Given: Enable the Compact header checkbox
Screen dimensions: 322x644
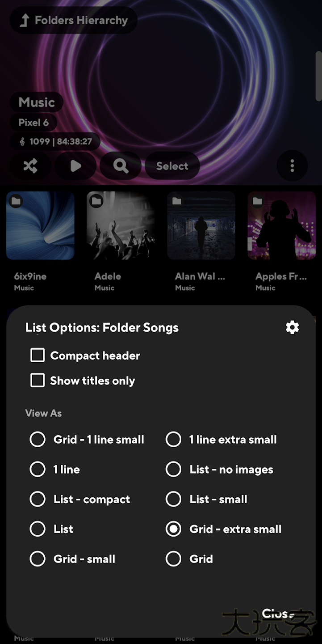Looking at the screenshot, I should pyautogui.click(x=38, y=355).
